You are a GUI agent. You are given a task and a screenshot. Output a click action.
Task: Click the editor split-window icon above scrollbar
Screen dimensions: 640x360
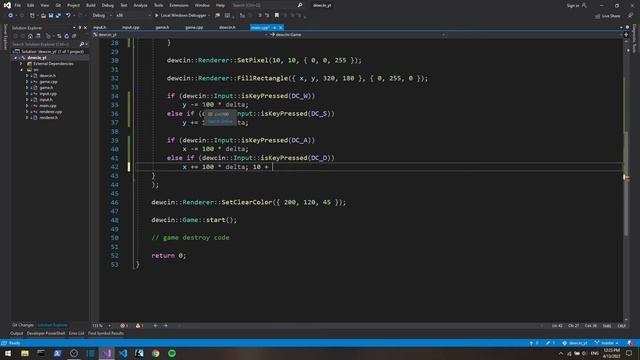click(626, 35)
